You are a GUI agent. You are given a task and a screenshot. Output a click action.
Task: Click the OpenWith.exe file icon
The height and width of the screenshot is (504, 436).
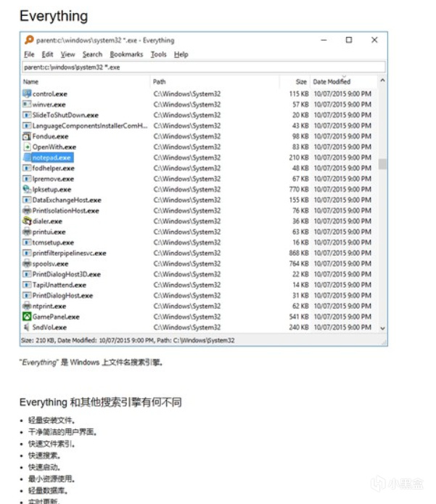[27, 147]
